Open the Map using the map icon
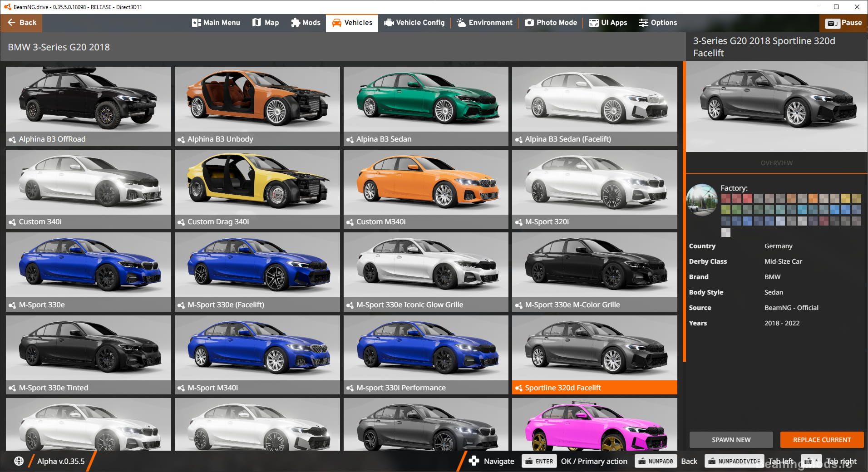The width and height of the screenshot is (868, 472). [x=257, y=23]
